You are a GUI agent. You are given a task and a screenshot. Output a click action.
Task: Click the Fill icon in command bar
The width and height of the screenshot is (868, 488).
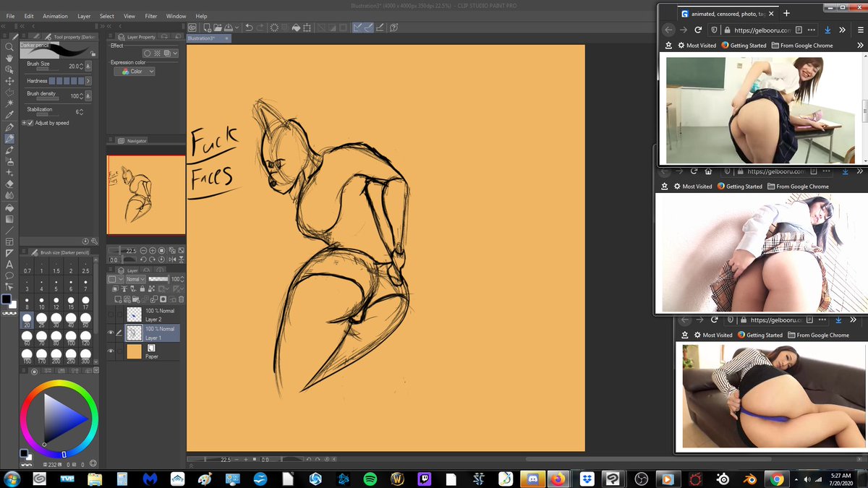[x=296, y=27]
